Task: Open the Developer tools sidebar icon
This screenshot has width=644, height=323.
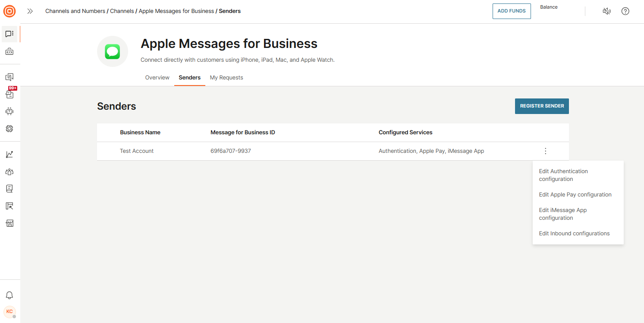Action: pyautogui.click(x=9, y=52)
